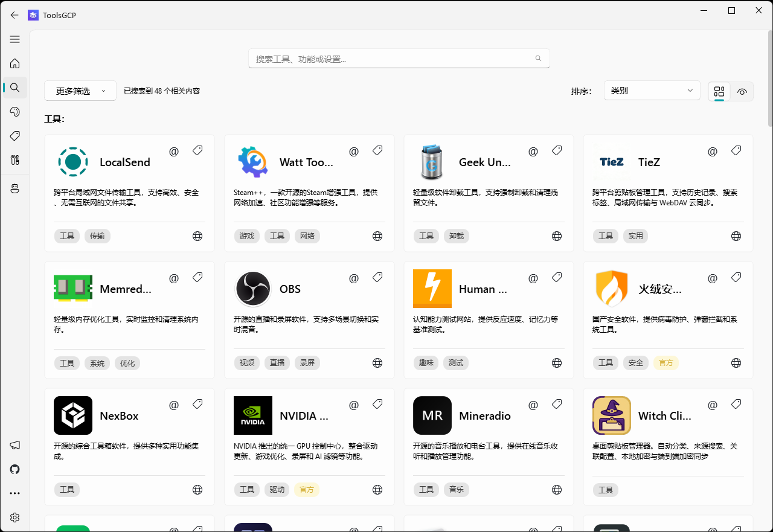
Task: Click the globe icon on LocalSend card
Action: pyautogui.click(x=197, y=236)
